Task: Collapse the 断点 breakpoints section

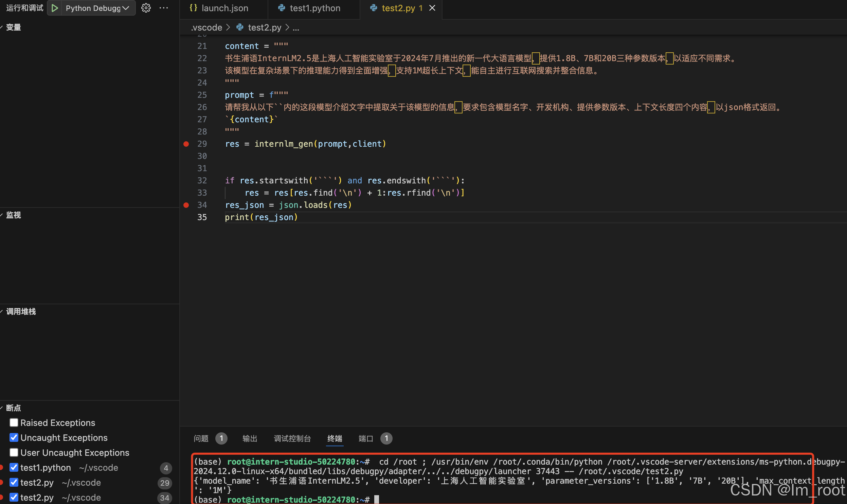Action: pyautogui.click(x=13, y=408)
